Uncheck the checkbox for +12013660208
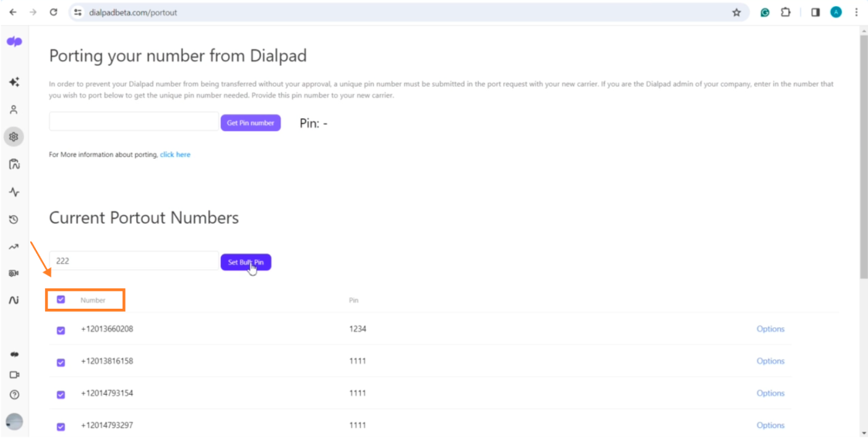This screenshot has width=868, height=438. click(x=61, y=330)
